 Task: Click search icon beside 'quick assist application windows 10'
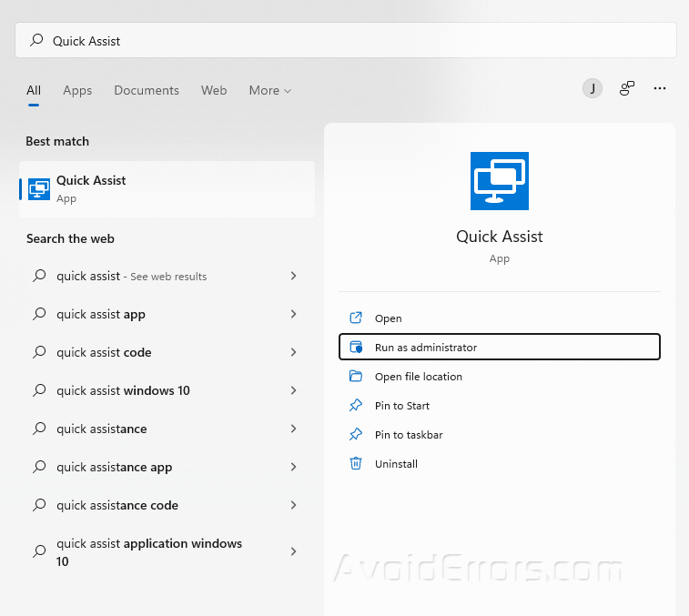pos(39,551)
